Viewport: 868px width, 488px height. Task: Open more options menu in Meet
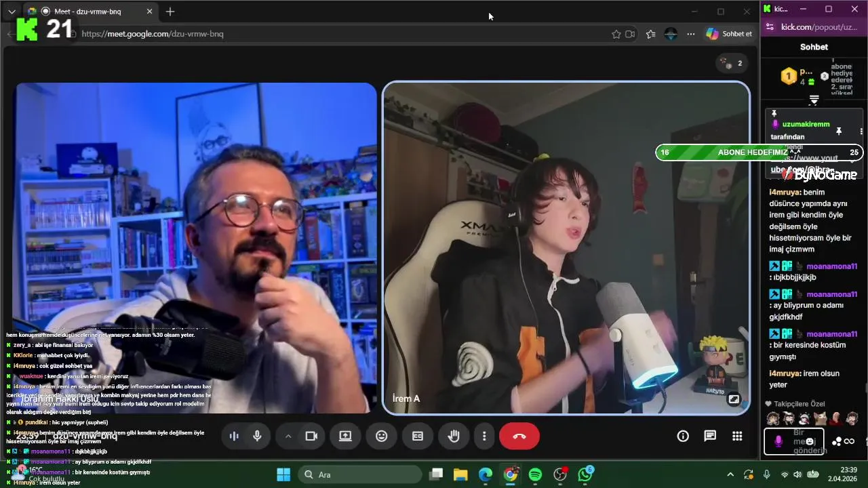click(484, 436)
